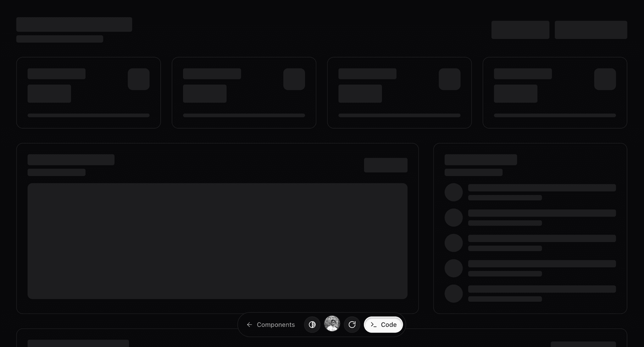The width and height of the screenshot is (644, 347).
Task: Open the Code view button
Action: (383, 325)
